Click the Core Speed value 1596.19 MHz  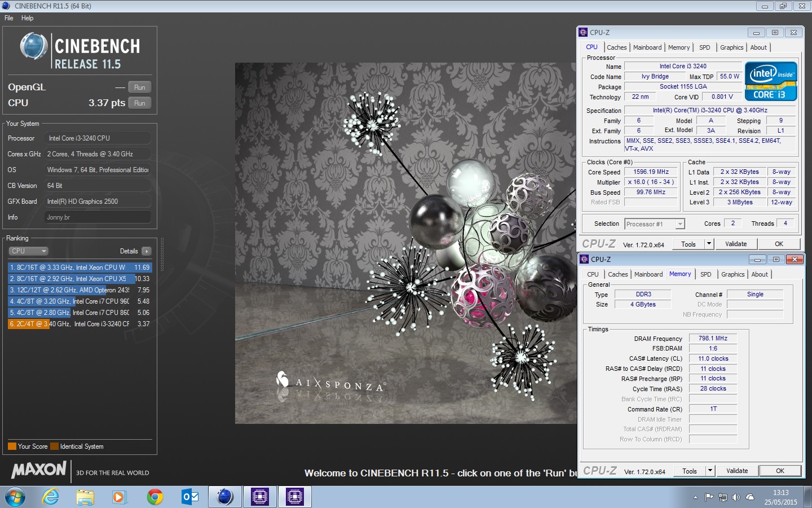pyautogui.click(x=651, y=172)
